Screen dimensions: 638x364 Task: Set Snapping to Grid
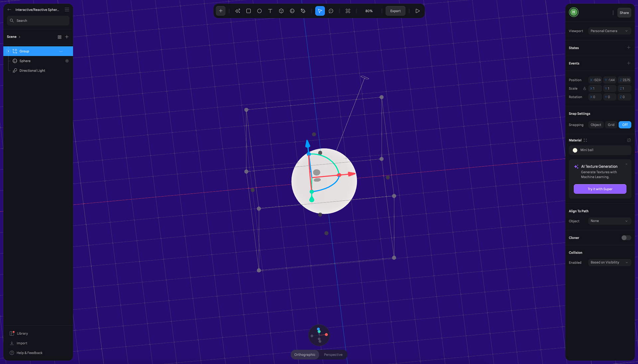(x=611, y=125)
